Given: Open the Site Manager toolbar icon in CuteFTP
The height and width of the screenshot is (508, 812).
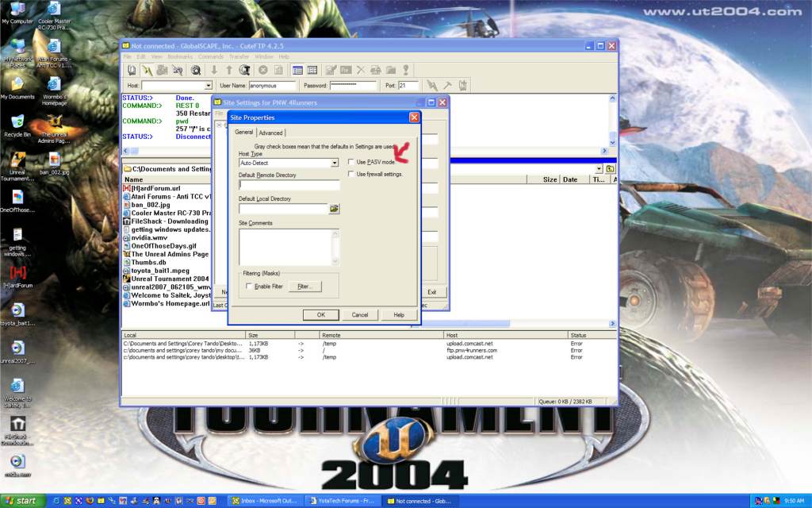Looking at the screenshot, I should 132,70.
